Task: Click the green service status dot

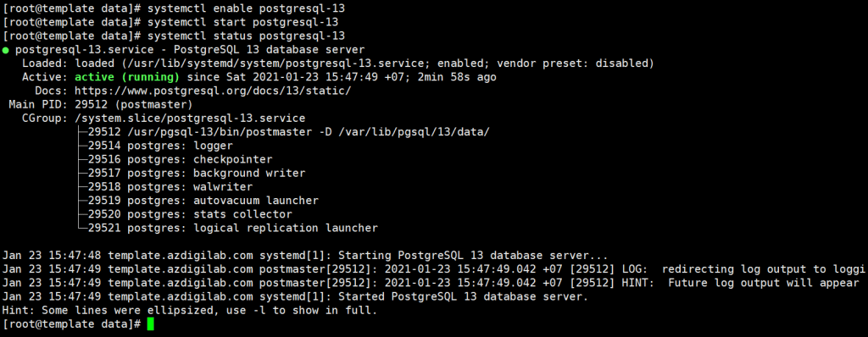Action: point(6,50)
